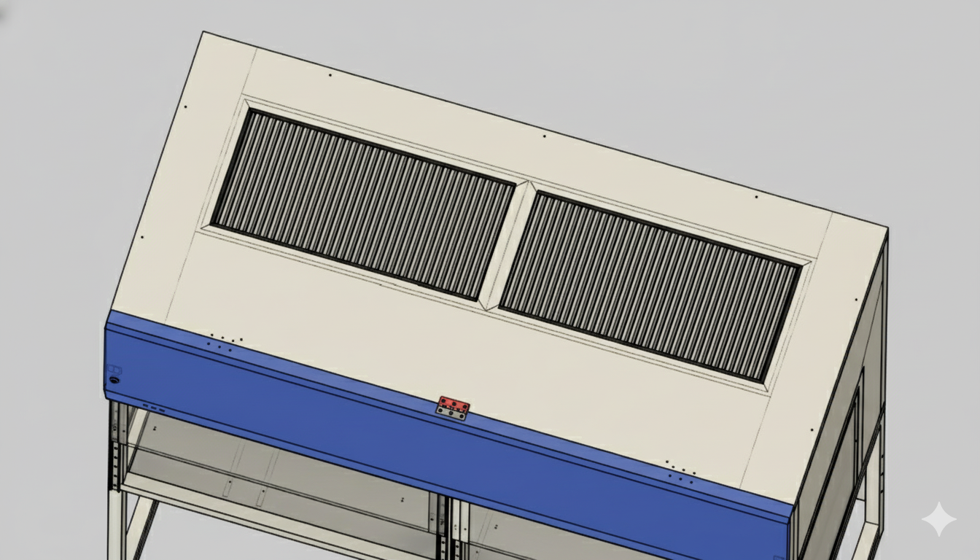Viewport: 980px width, 560px height.
Task: Pick the round port on the blue panel
Action: coord(114,380)
